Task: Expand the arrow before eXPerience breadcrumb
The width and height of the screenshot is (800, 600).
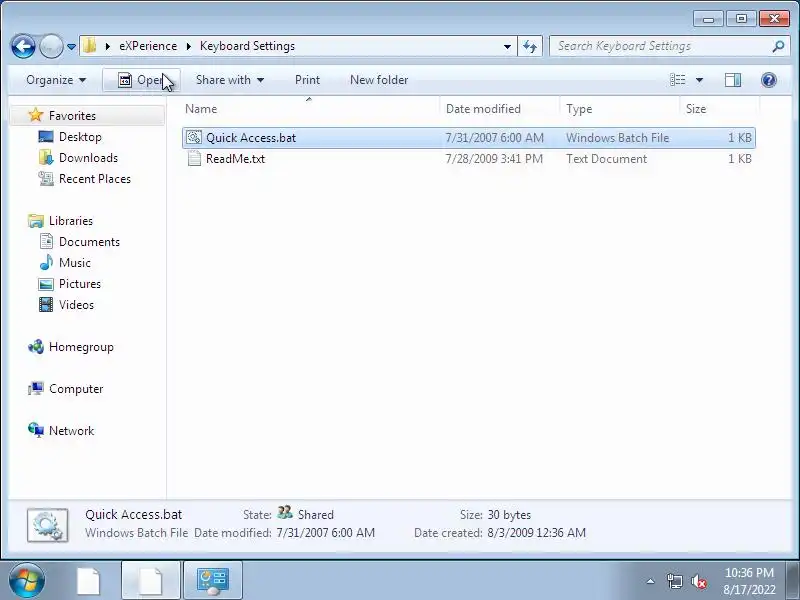Action: (x=108, y=46)
